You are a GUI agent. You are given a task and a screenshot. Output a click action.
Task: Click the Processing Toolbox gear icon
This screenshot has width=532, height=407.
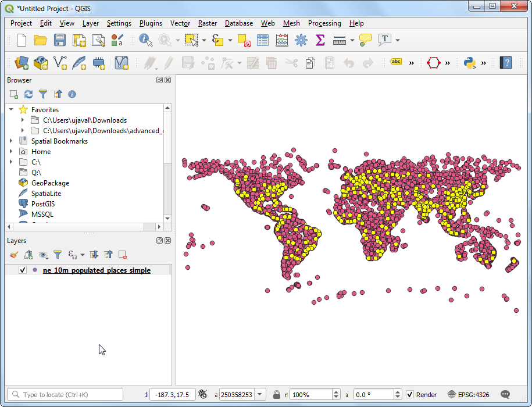pyautogui.click(x=301, y=40)
